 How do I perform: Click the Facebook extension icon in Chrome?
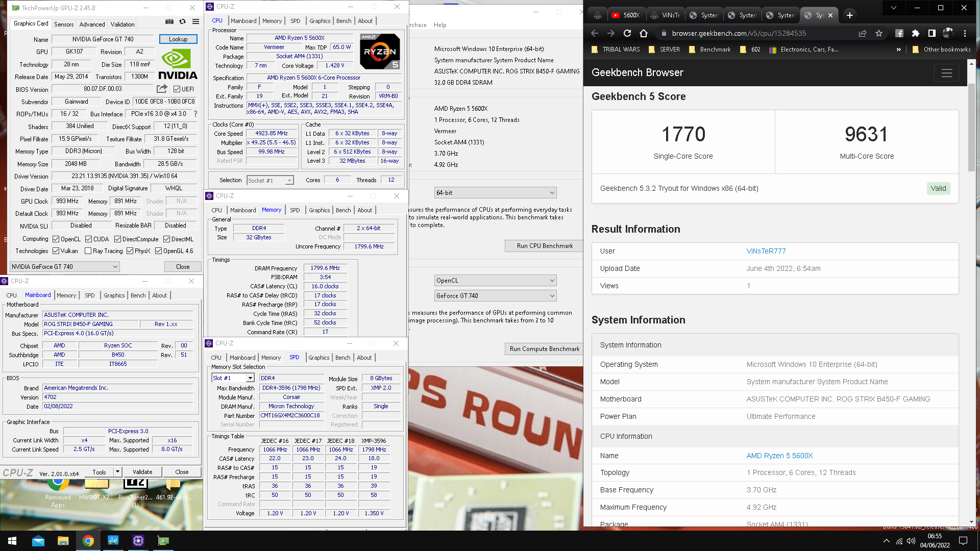(899, 33)
